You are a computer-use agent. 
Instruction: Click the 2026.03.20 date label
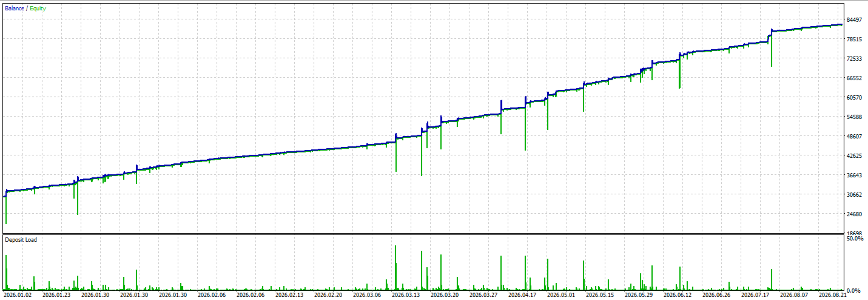445,295
